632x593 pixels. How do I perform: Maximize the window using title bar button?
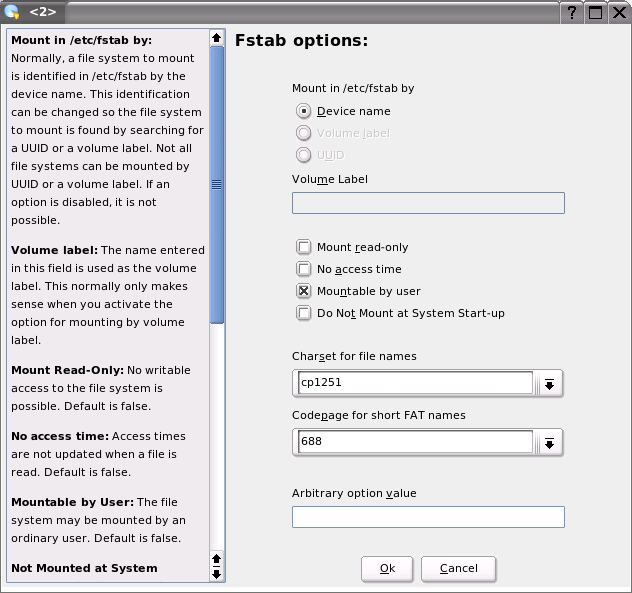[596, 12]
